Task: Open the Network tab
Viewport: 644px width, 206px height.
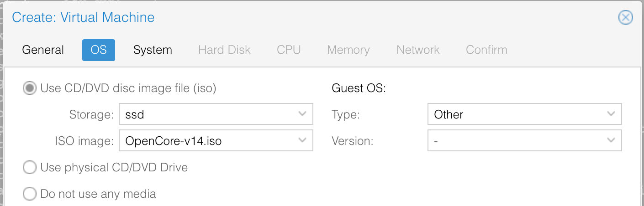Action: coord(418,50)
